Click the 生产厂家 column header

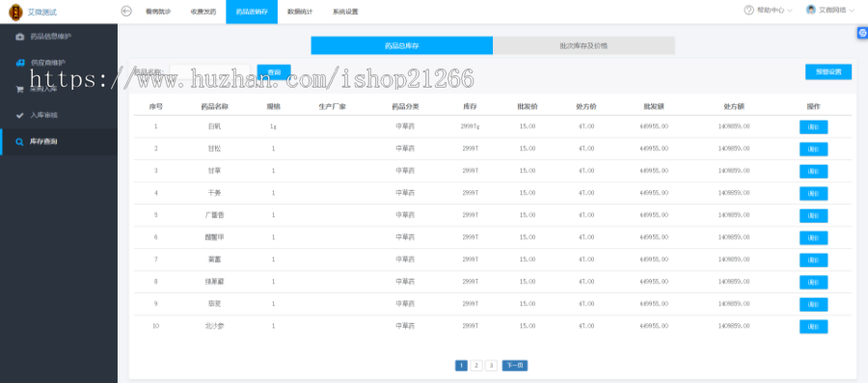333,106
